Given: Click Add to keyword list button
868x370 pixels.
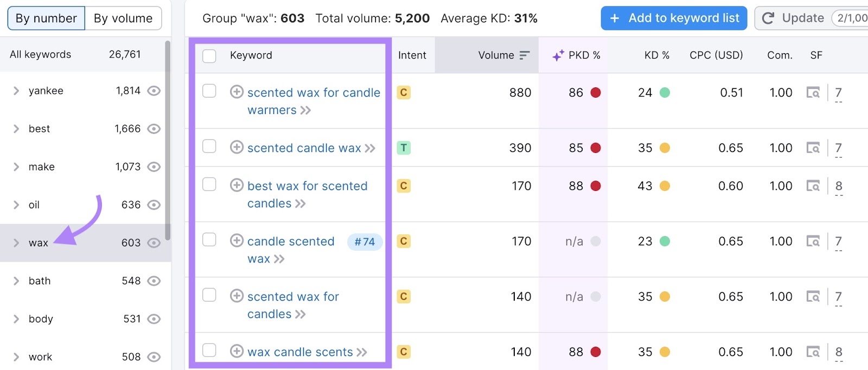Looking at the screenshot, I should [x=674, y=18].
